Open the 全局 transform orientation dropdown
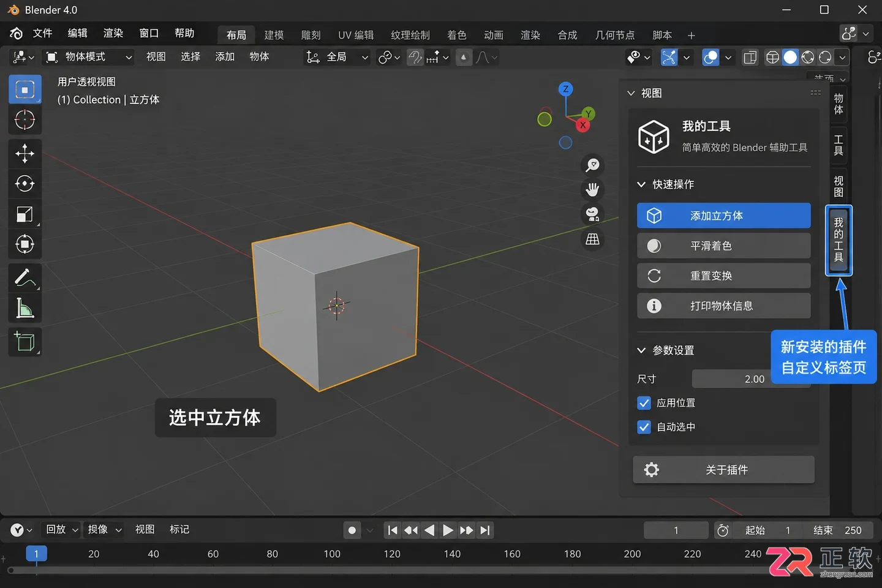 point(337,57)
